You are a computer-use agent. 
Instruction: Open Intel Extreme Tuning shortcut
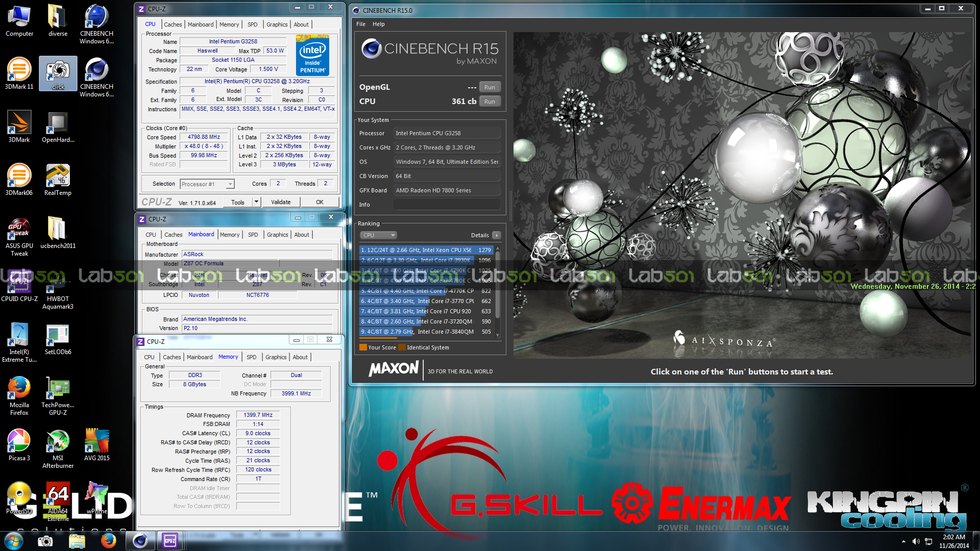tap(19, 343)
